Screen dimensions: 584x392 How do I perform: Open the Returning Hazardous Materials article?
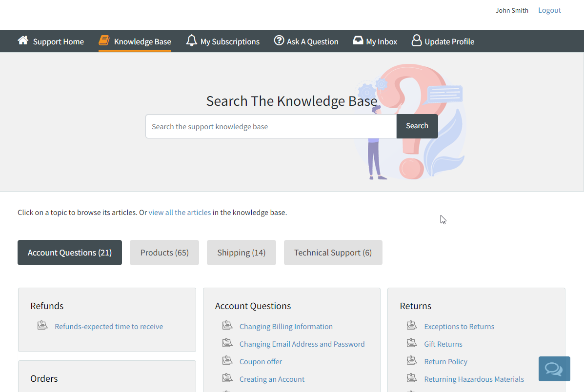474,379
